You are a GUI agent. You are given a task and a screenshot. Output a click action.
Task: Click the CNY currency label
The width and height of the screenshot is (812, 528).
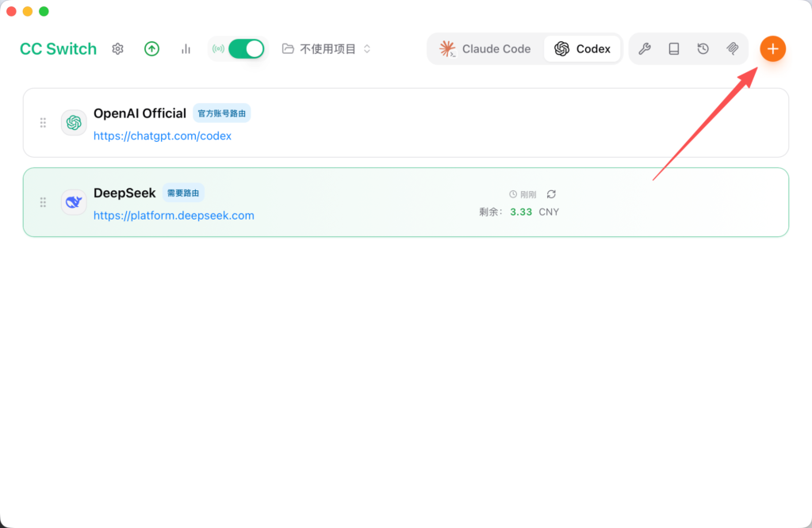[x=549, y=212]
